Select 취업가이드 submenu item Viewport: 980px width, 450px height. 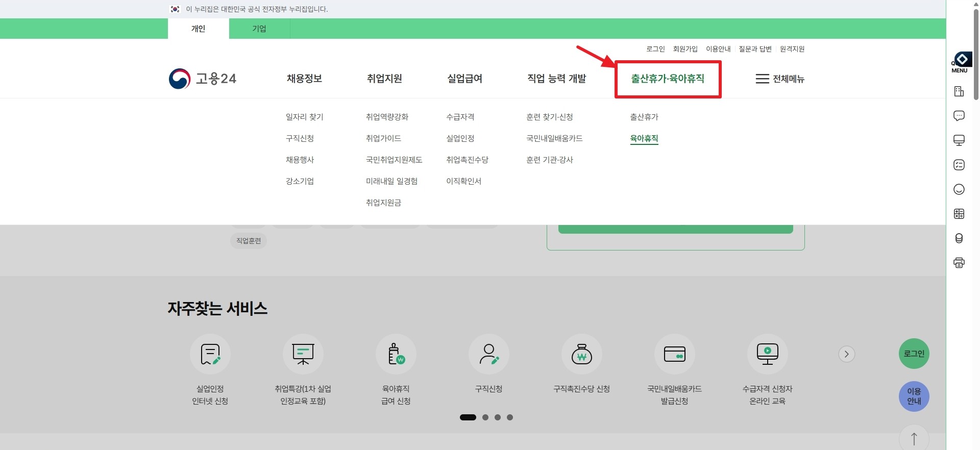point(383,138)
